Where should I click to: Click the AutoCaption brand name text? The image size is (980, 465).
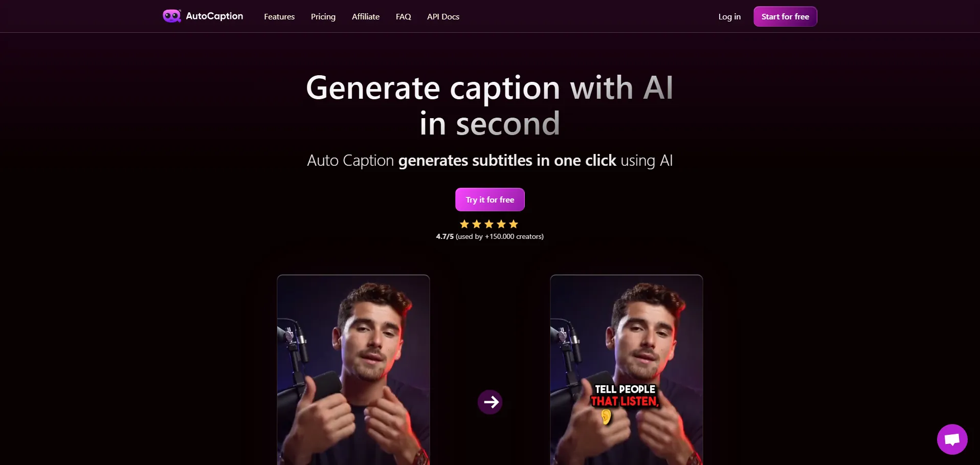[214, 16]
